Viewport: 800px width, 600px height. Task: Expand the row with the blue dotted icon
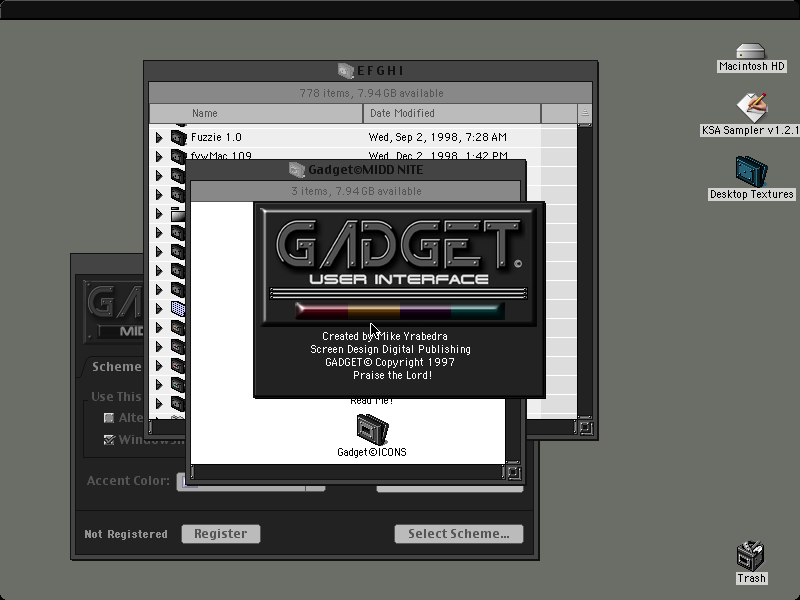tap(159, 309)
